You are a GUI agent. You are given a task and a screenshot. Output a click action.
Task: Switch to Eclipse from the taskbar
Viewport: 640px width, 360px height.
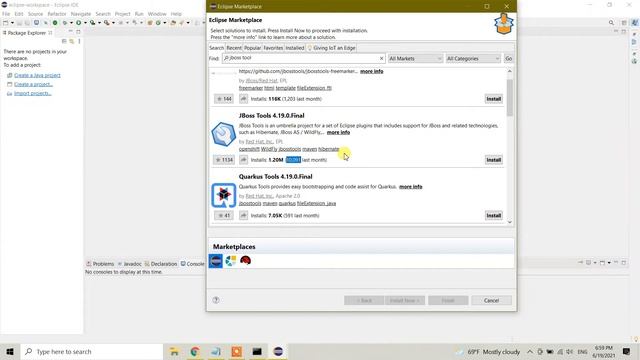[x=278, y=351]
